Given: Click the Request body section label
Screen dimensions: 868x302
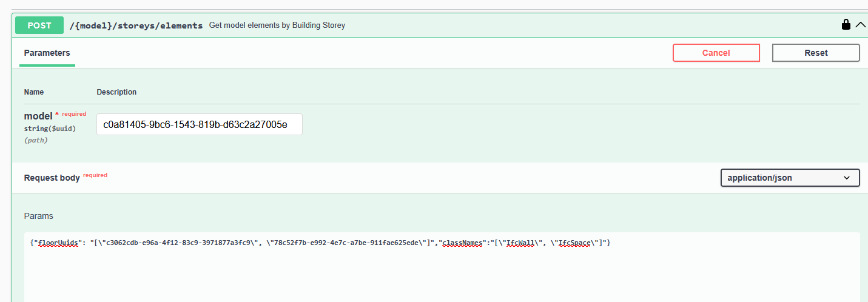Looking at the screenshot, I should [52, 178].
